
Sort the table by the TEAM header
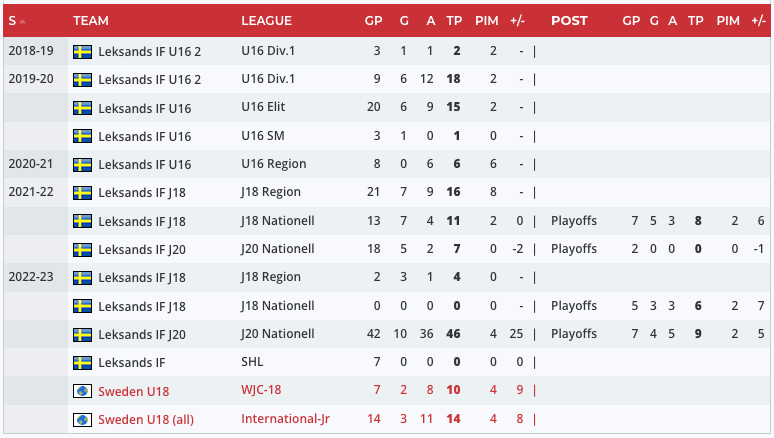click(x=91, y=21)
